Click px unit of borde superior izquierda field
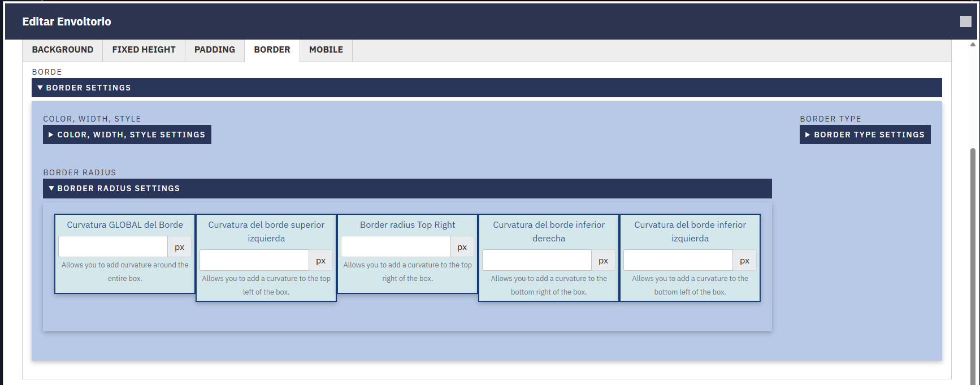The width and height of the screenshot is (980, 385). (321, 260)
